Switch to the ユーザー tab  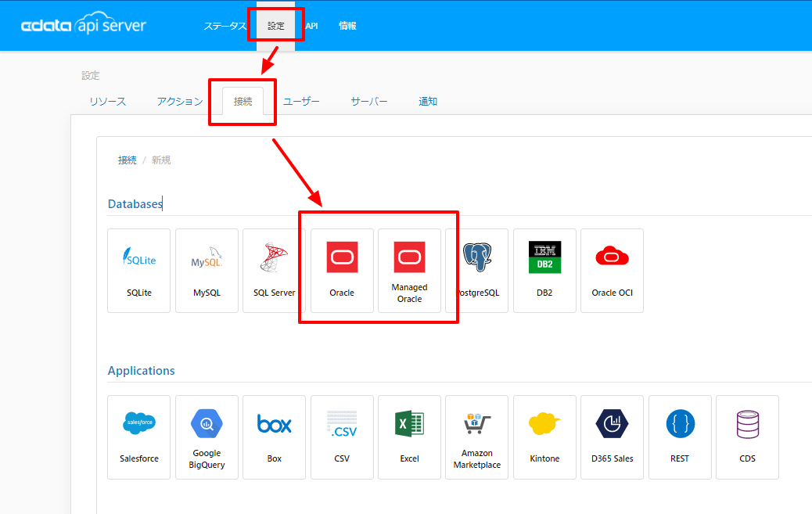click(301, 102)
